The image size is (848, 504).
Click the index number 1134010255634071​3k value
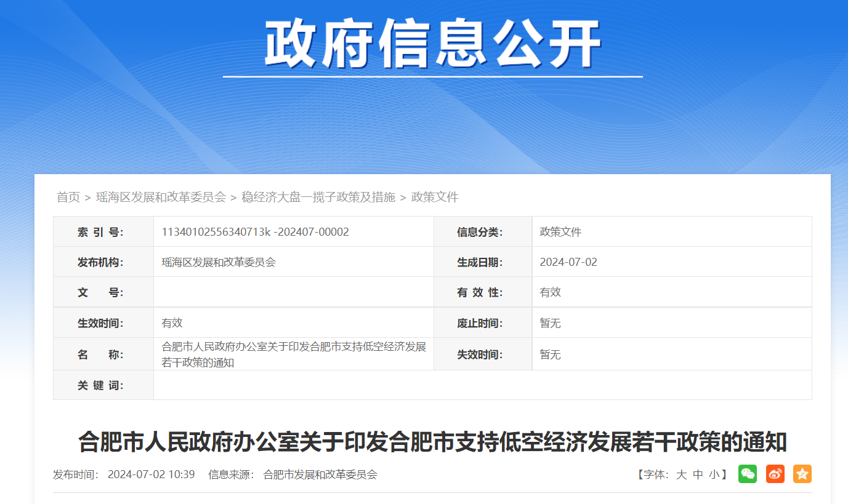coord(255,232)
